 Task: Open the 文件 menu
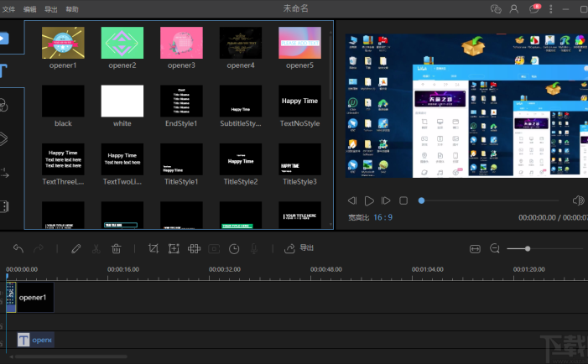pyautogui.click(x=9, y=8)
